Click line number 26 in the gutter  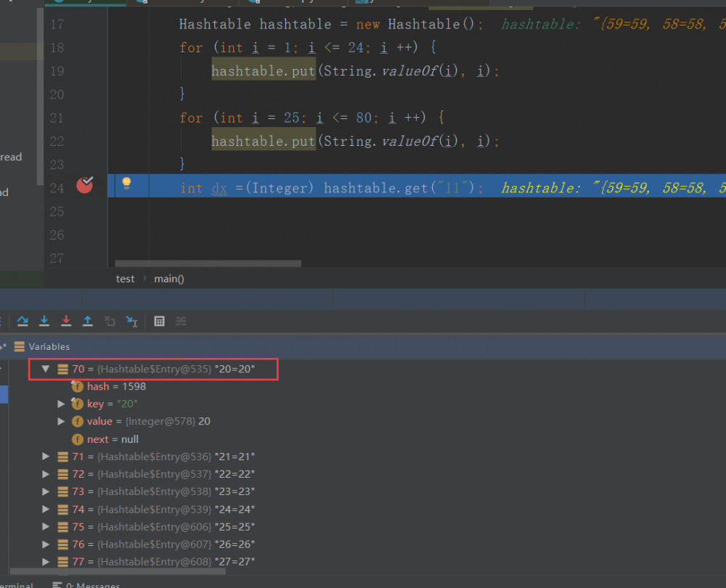pos(57,235)
